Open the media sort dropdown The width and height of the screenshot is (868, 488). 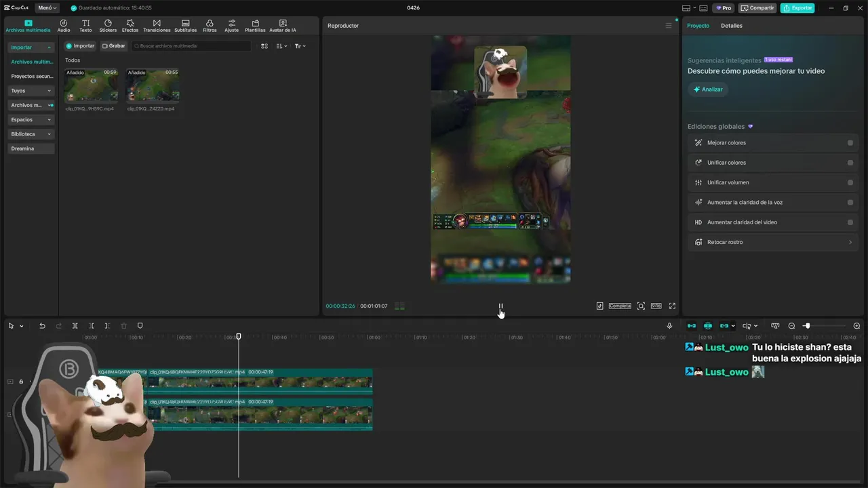[281, 46]
